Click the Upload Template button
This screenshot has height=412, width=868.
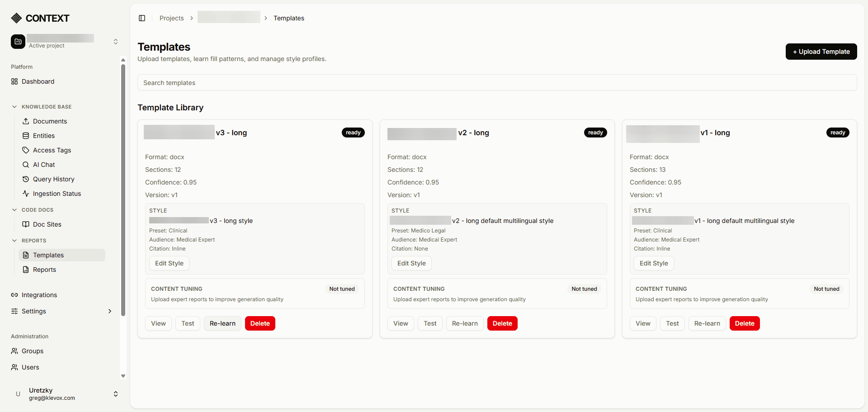click(x=821, y=51)
